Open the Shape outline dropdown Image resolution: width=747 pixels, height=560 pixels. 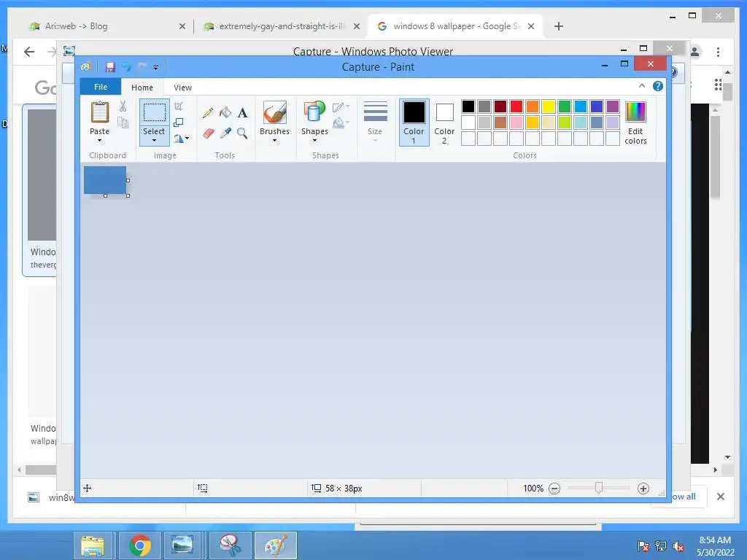(x=341, y=107)
